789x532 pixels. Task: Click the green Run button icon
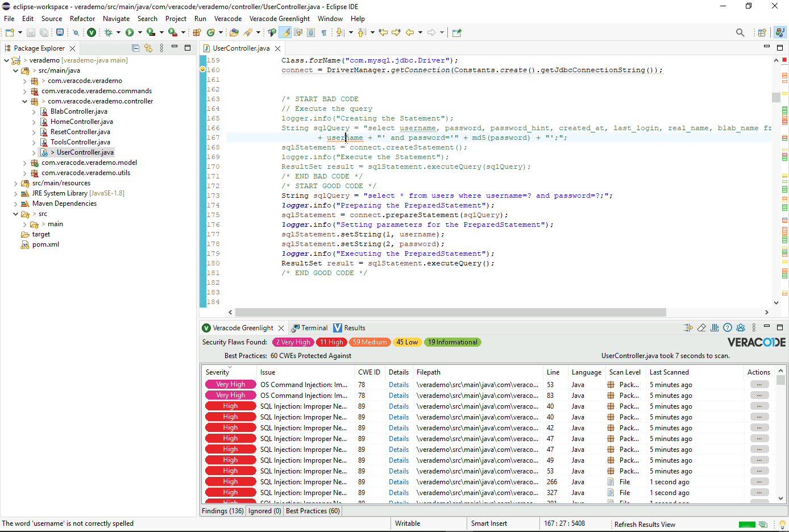(130, 32)
